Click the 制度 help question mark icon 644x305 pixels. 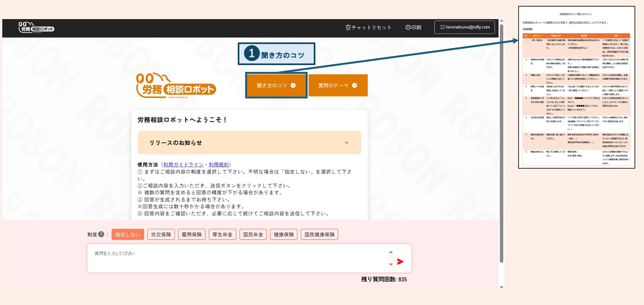coord(102,234)
